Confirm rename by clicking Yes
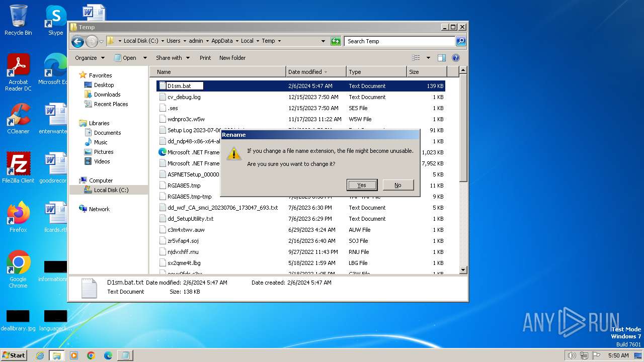644x362 pixels. (x=362, y=185)
